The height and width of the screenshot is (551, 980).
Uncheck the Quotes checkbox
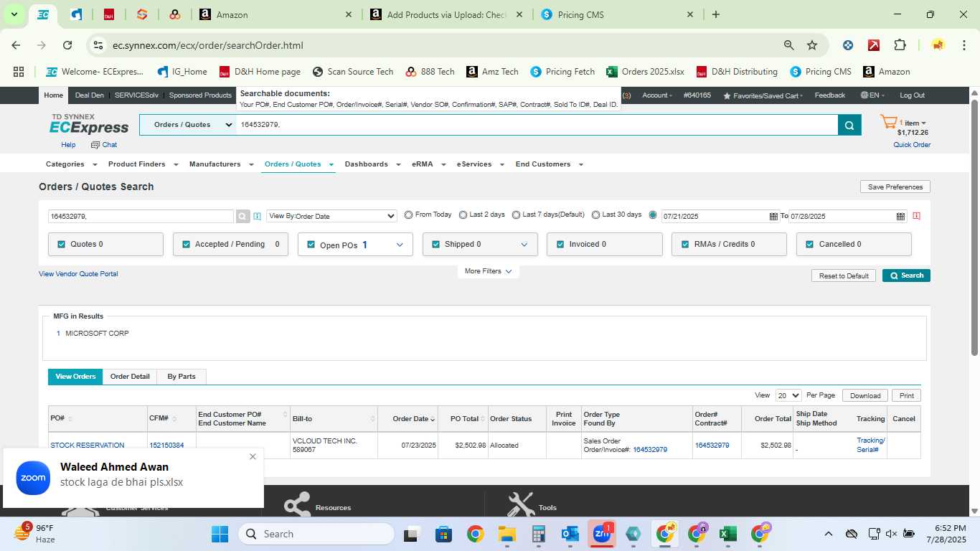[61, 244]
